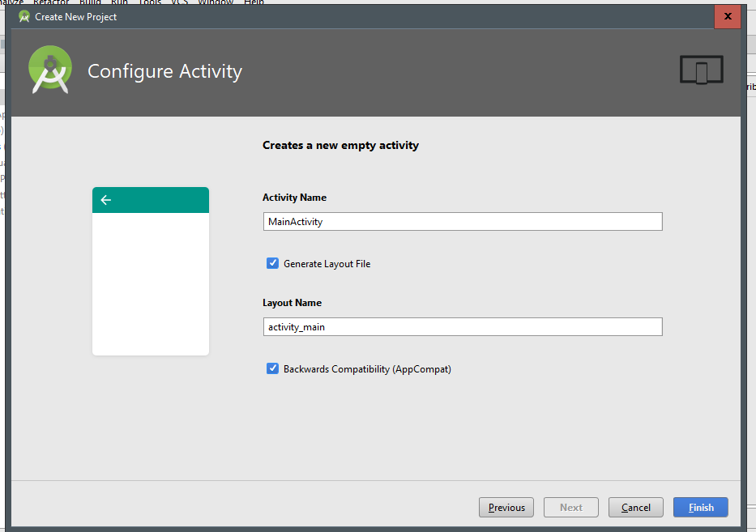This screenshot has width=756, height=532.
Task: Cancel the new project wizard
Action: (635, 508)
